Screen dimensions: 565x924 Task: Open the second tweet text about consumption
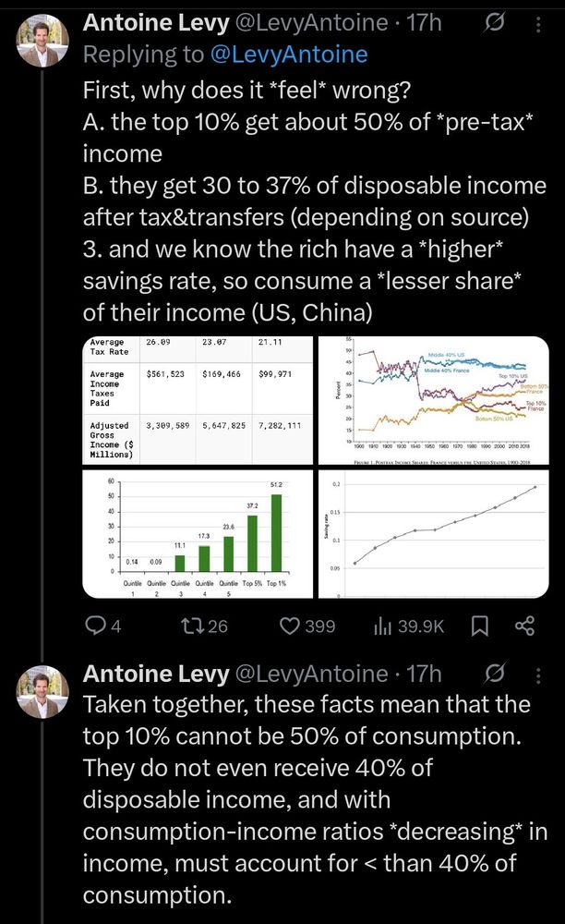click(315, 799)
